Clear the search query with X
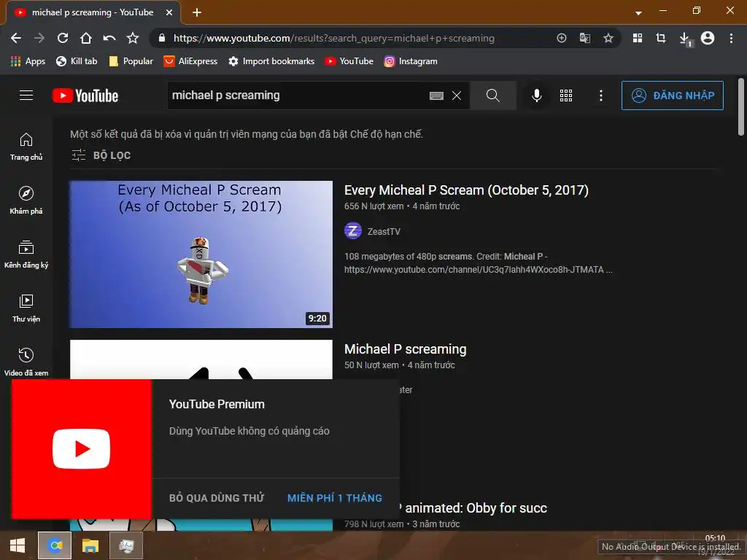 tap(457, 96)
